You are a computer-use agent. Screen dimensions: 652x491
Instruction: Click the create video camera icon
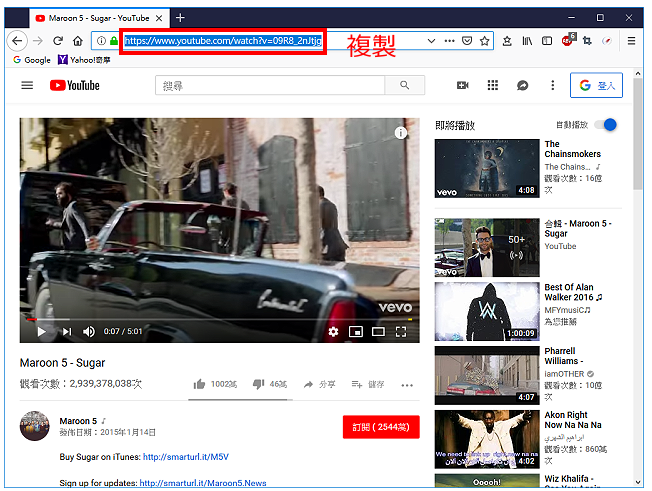[x=462, y=86]
